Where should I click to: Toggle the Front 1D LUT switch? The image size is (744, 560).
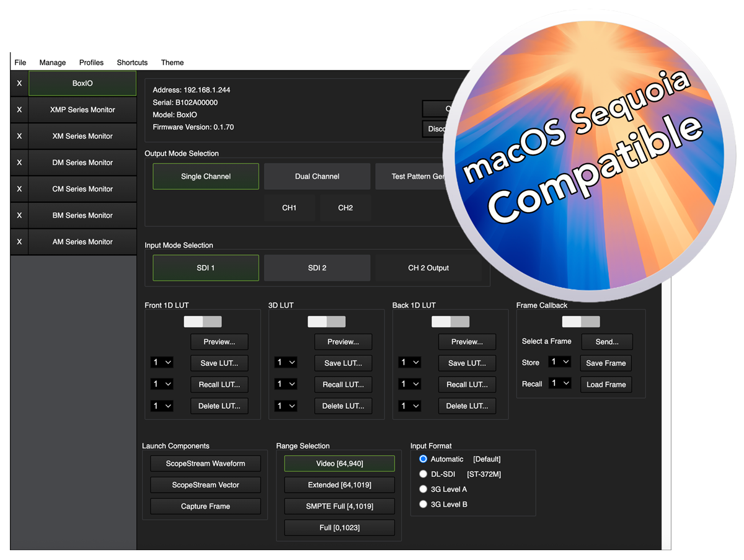pyautogui.click(x=203, y=322)
